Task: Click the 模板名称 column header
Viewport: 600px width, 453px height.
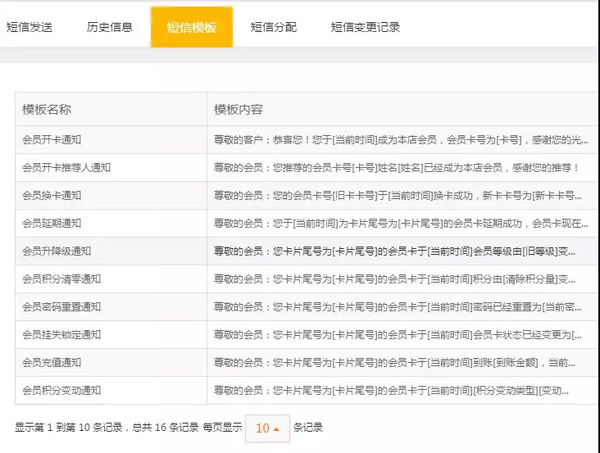Action: 46,109
